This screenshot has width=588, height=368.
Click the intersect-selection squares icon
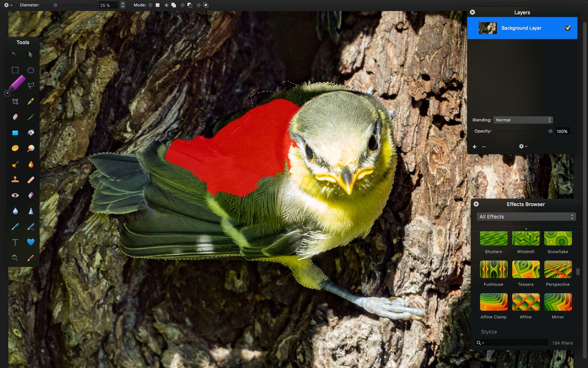pyautogui.click(x=205, y=5)
